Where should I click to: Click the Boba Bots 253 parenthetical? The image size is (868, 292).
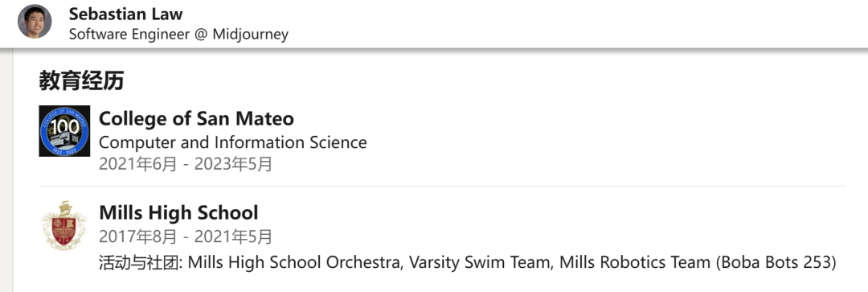[776, 261]
